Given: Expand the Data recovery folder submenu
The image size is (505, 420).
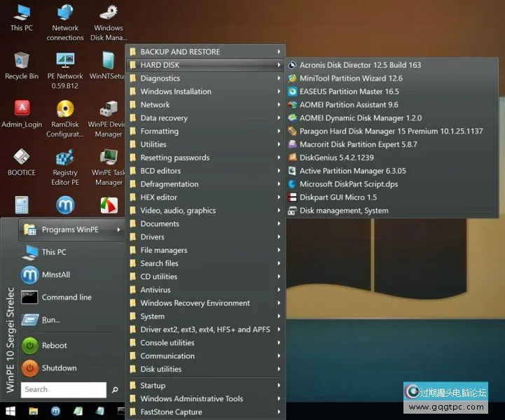Looking at the screenshot, I should 164,118.
